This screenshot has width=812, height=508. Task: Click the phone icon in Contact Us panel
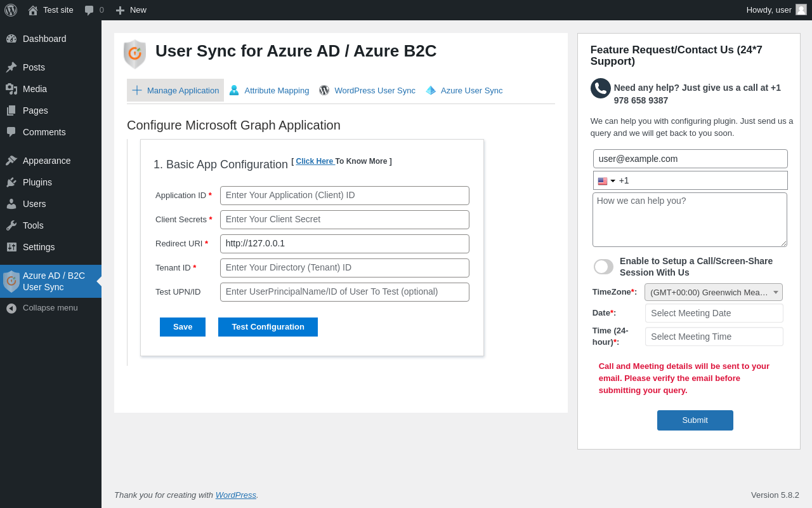(x=600, y=88)
